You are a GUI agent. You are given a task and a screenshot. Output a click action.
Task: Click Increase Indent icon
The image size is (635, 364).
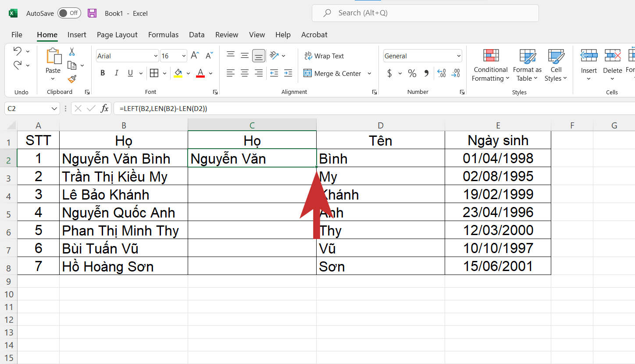pyautogui.click(x=288, y=73)
